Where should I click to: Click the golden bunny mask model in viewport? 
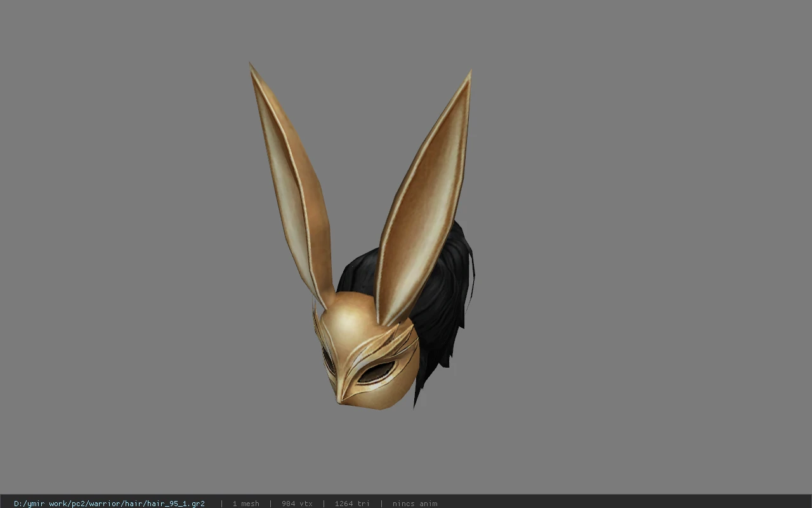[x=362, y=236]
